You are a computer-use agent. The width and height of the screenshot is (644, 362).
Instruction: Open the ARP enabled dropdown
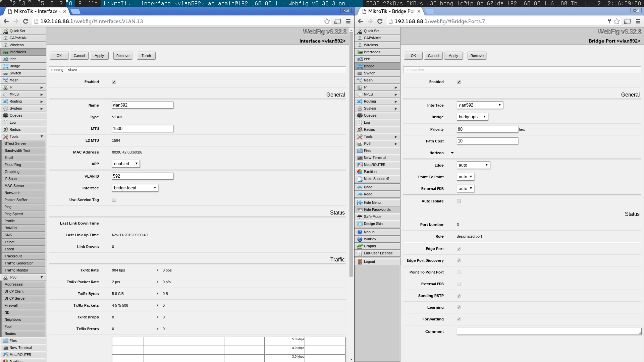[x=126, y=164]
